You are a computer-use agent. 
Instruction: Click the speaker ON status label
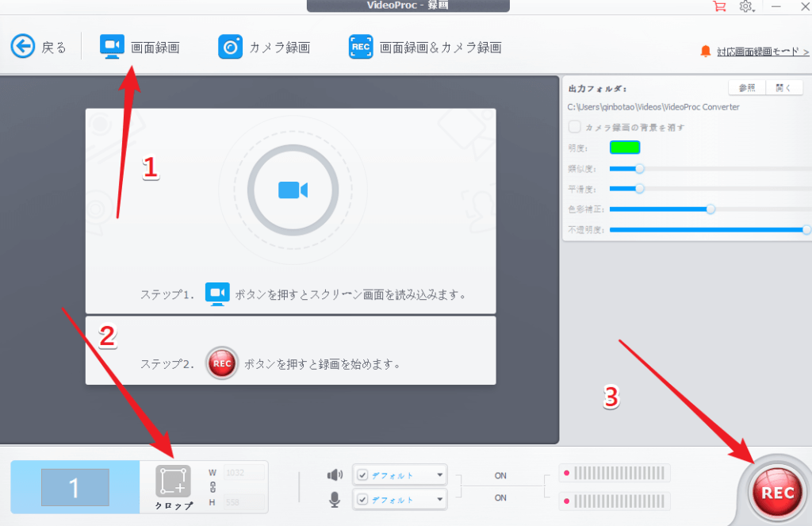pyautogui.click(x=500, y=476)
